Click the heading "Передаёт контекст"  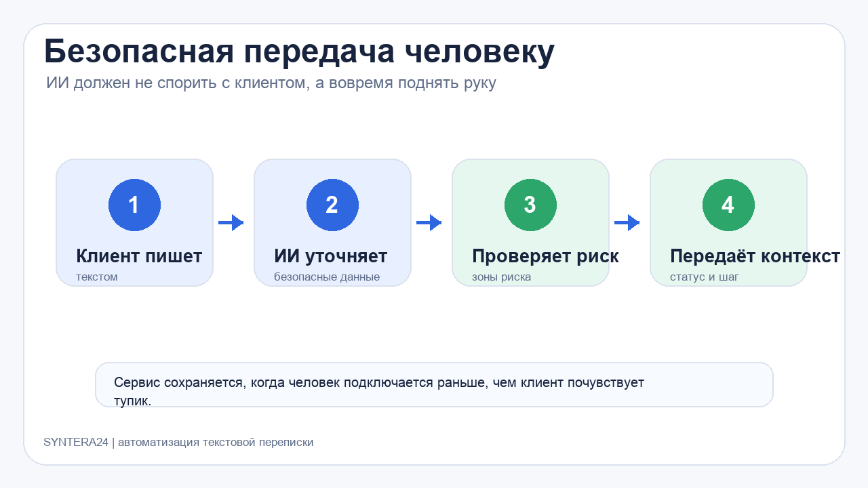tap(755, 256)
